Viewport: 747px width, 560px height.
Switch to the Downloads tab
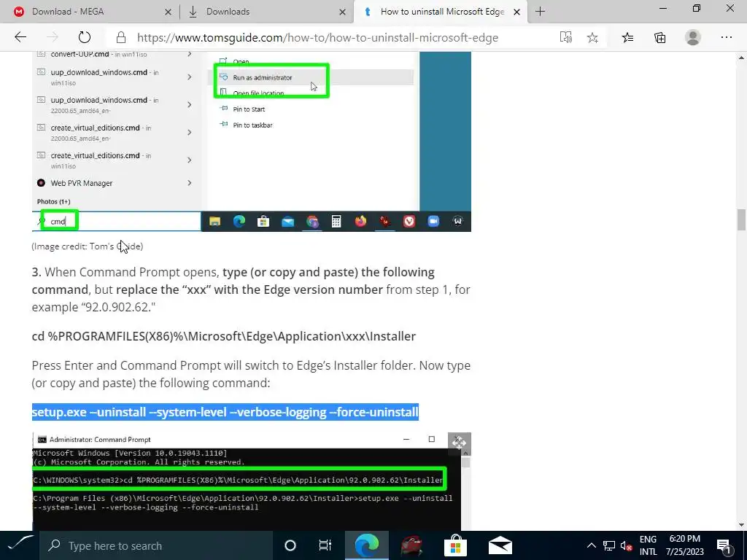tap(267, 12)
